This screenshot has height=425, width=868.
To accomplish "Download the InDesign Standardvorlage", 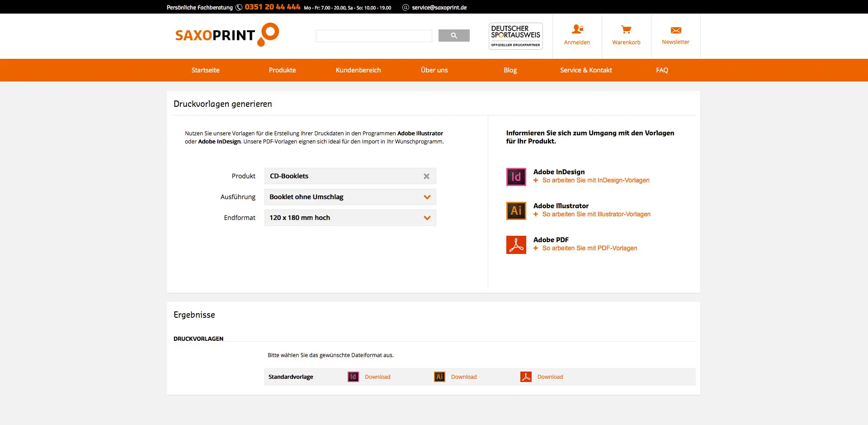I will point(377,377).
